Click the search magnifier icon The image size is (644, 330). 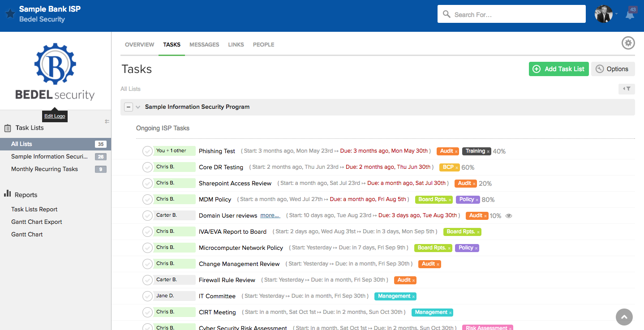(x=447, y=14)
